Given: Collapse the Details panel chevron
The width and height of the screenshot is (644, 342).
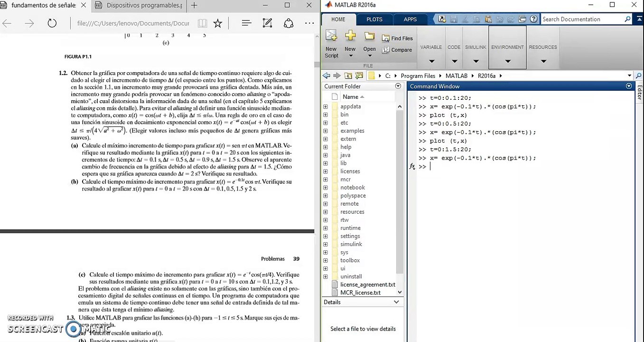Looking at the screenshot, I should [397, 302].
